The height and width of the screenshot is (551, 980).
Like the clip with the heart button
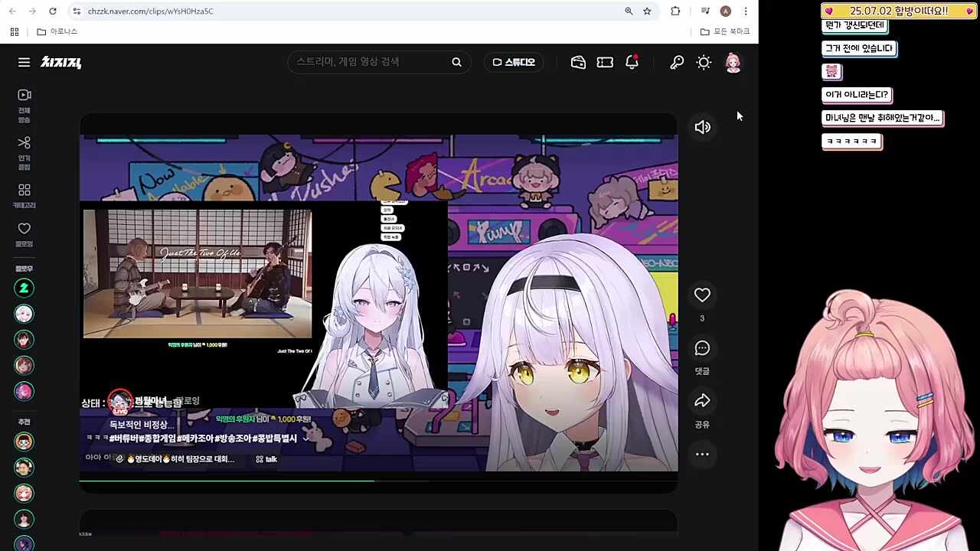[702, 295]
